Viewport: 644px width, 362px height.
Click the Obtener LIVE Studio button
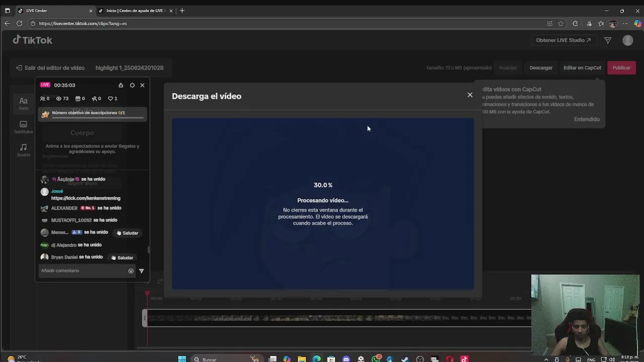pos(563,40)
